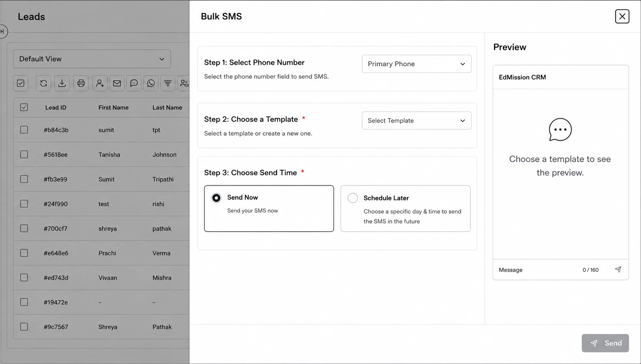Image resolution: width=641 pixels, height=364 pixels.
Task: Select the Schedule Later radio option
Action: [x=353, y=198]
